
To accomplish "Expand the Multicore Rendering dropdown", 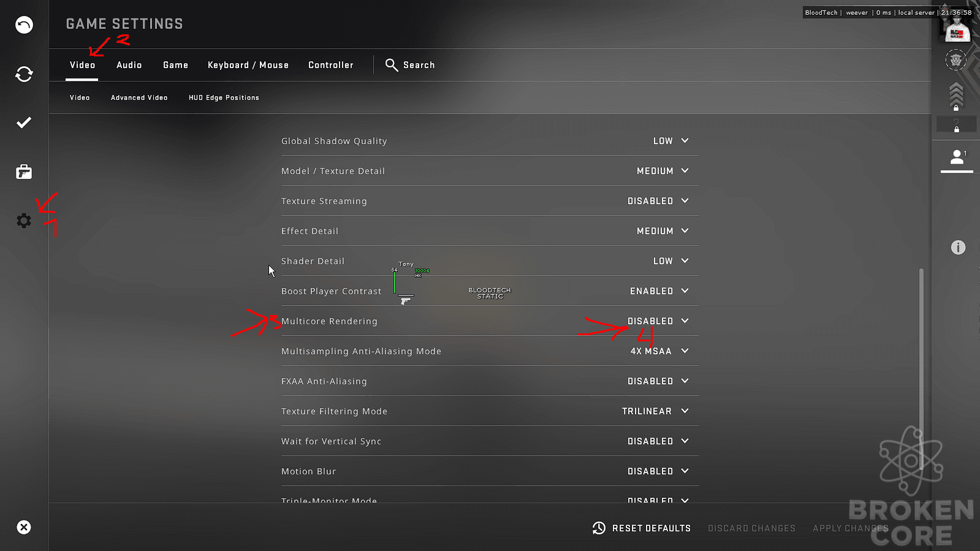I will click(658, 321).
